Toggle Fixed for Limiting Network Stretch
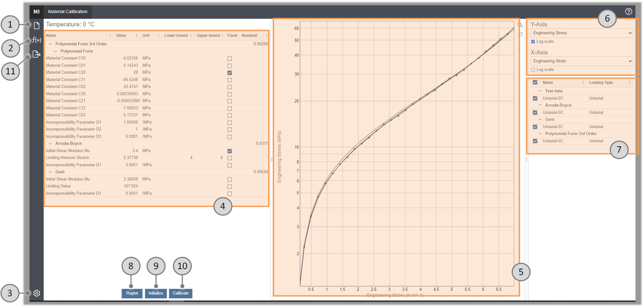644x307 pixels. [230, 158]
